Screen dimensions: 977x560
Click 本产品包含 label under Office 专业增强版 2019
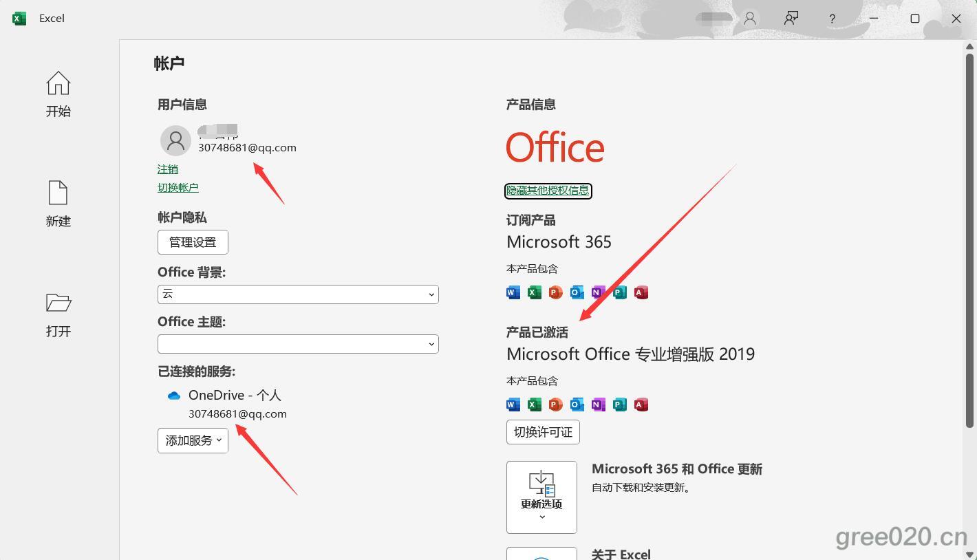point(532,381)
